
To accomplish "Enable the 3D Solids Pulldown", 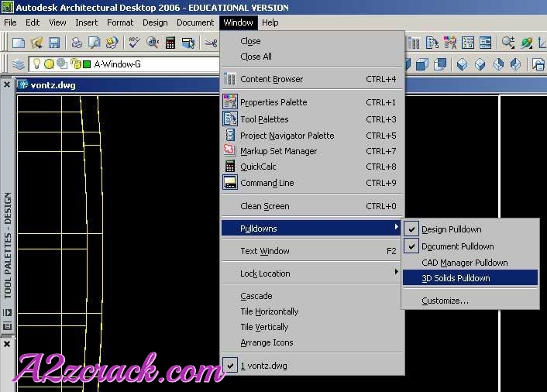I will click(x=470, y=278).
